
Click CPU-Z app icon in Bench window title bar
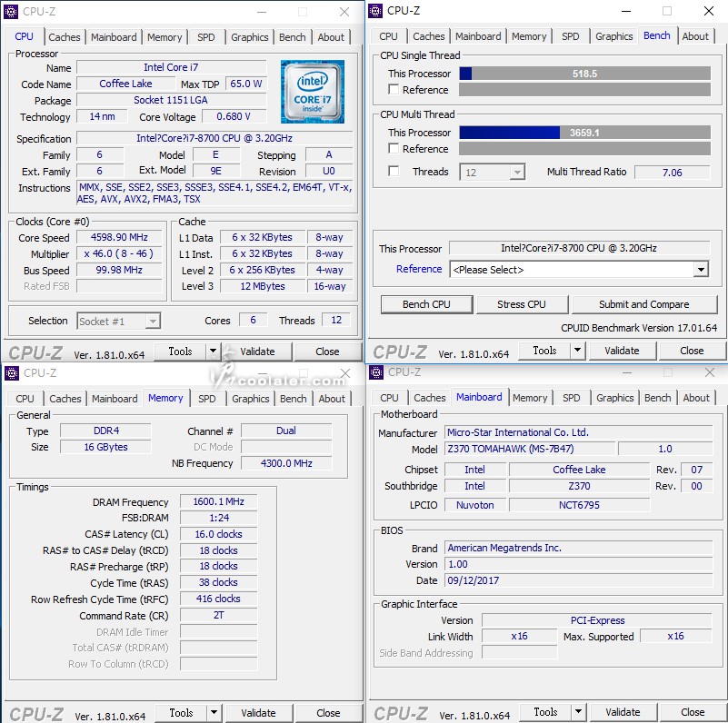(x=375, y=10)
